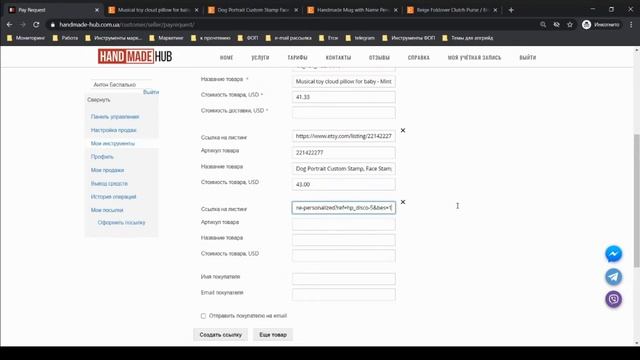Image resolution: width=640 pixels, height=360 pixels.
Task: Go back in browser history
Action: pyautogui.click(x=9, y=24)
